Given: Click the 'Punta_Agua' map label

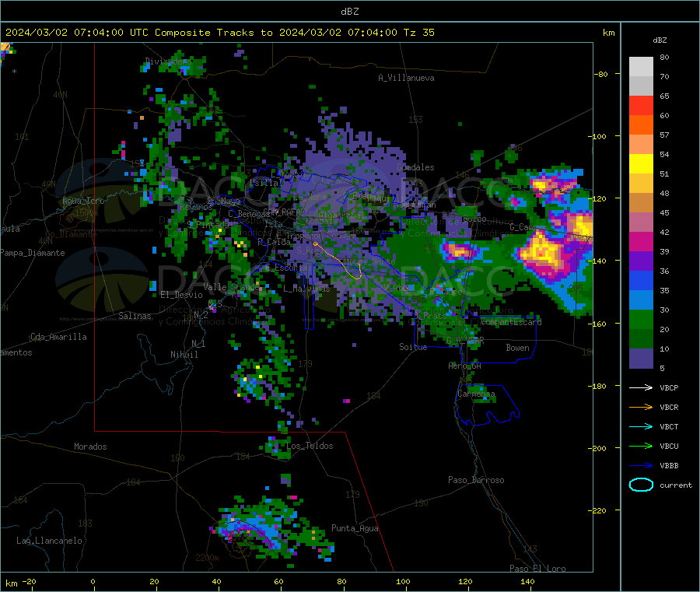Looking at the screenshot, I should pyautogui.click(x=355, y=528).
